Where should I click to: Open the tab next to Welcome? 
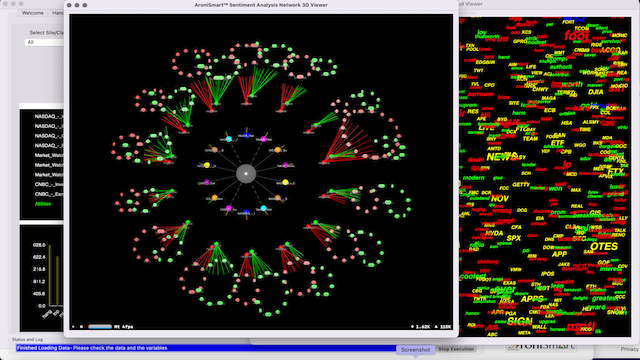(x=57, y=13)
